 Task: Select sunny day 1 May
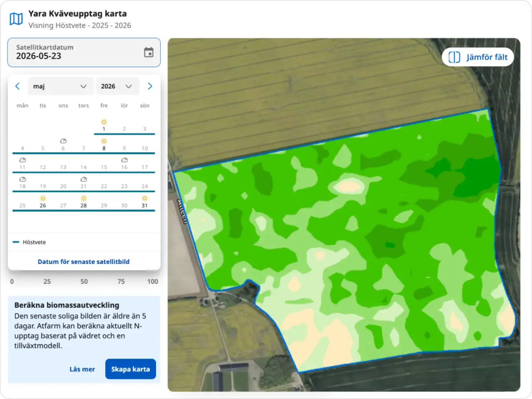(104, 125)
